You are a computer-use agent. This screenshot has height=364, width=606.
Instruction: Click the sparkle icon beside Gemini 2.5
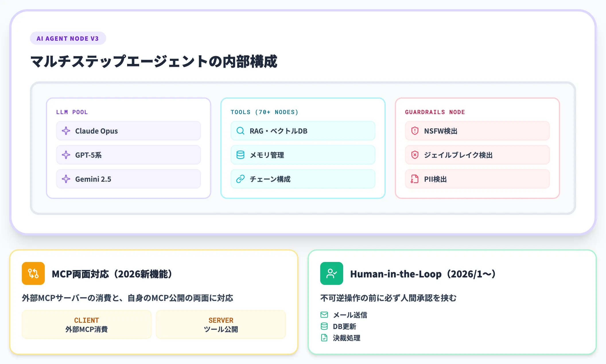(x=66, y=179)
